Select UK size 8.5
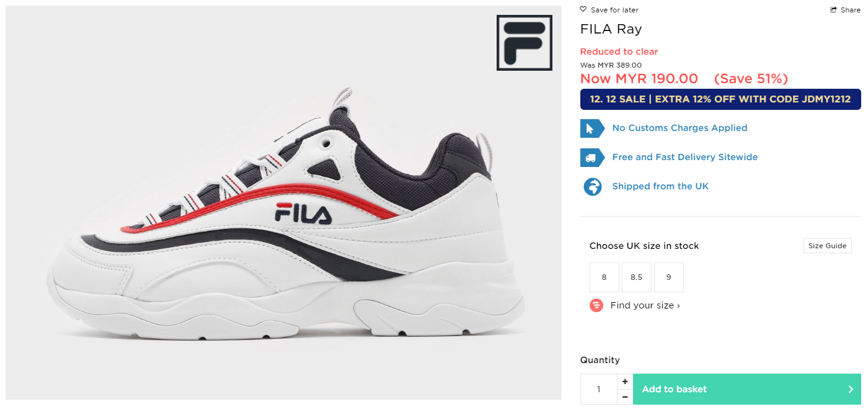This screenshot has width=868, height=409. tap(636, 277)
